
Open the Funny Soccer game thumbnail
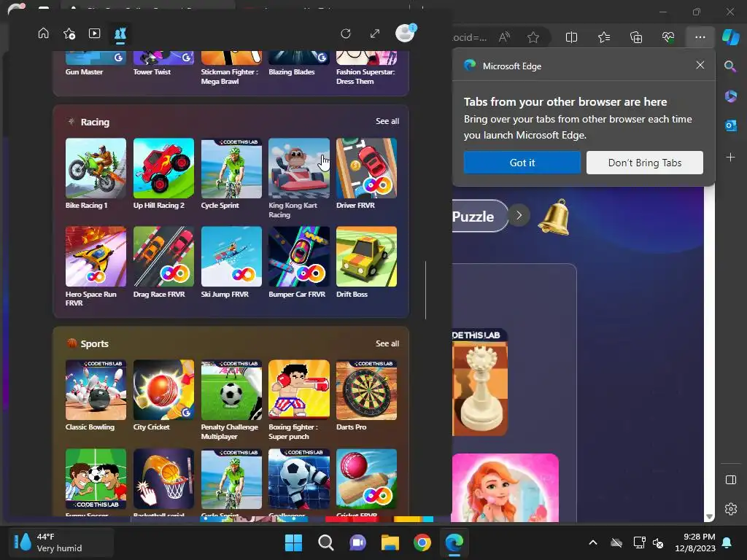[x=96, y=478]
